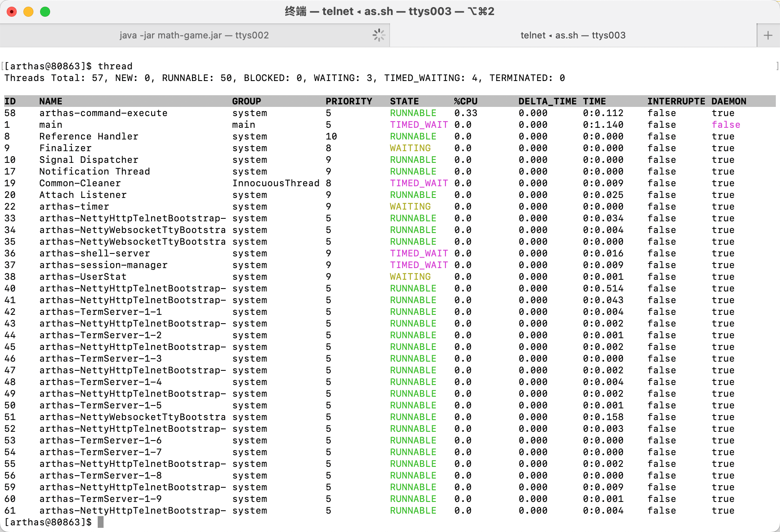Switch to the java -jar math-game.jar tab

[x=194, y=35]
